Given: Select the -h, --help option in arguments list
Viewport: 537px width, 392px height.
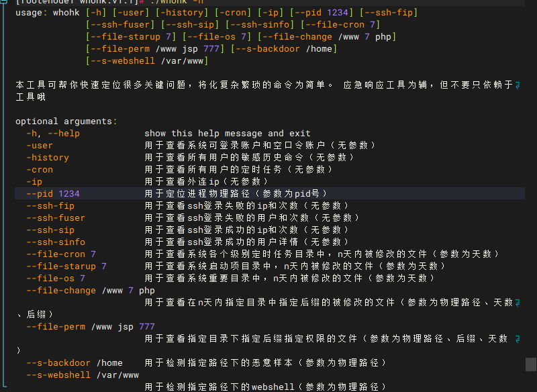Looking at the screenshot, I should (53, 134).
